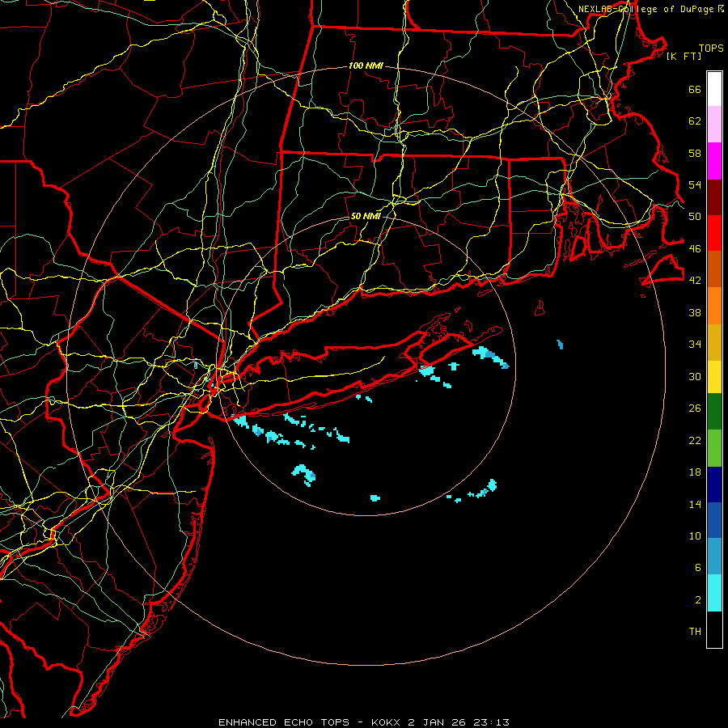The image size is (728, 728).
Task: Click the legend value "30"
Action: pyautogui.click(x=695, y=376)
